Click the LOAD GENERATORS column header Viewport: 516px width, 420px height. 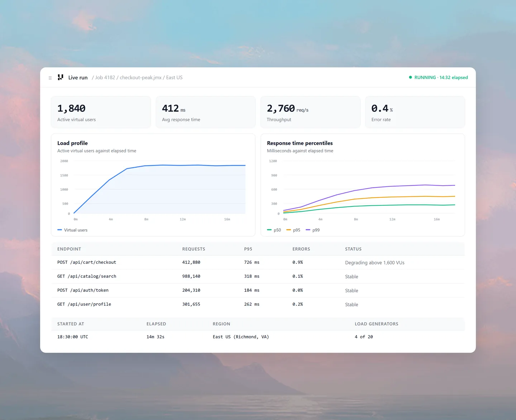(x=377, y=324)
